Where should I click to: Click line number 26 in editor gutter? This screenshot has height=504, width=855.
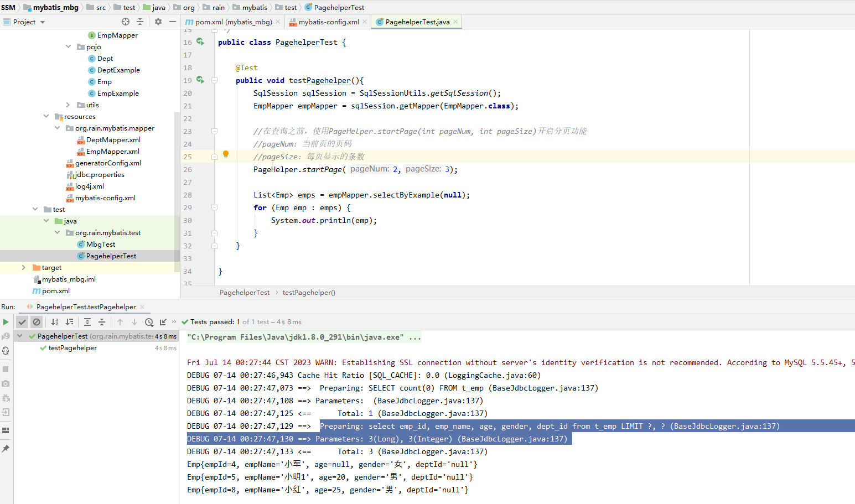point(188,169)
